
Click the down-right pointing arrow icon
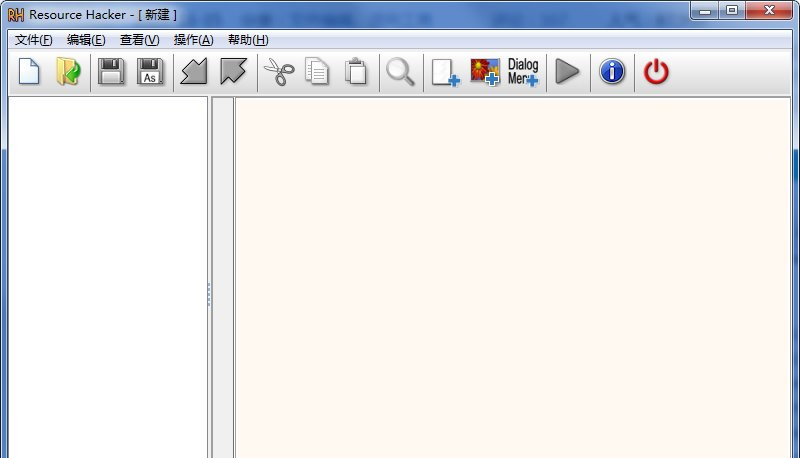234,72
